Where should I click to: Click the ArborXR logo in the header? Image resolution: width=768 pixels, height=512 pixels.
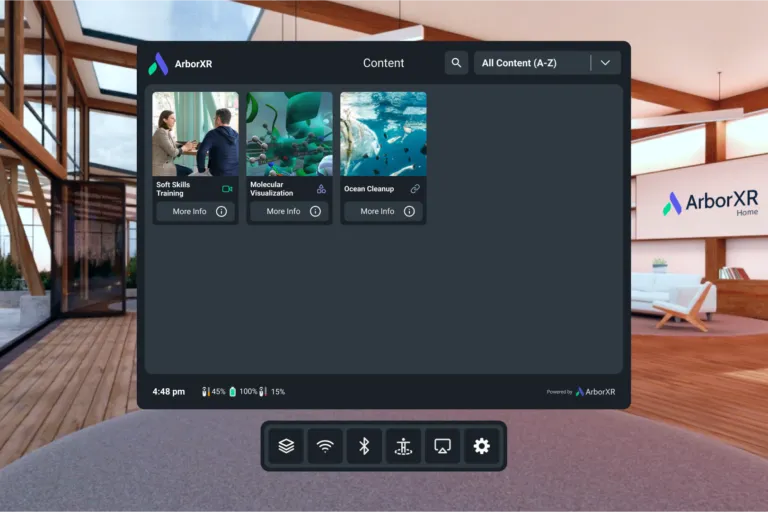click(x=180, y=64)
